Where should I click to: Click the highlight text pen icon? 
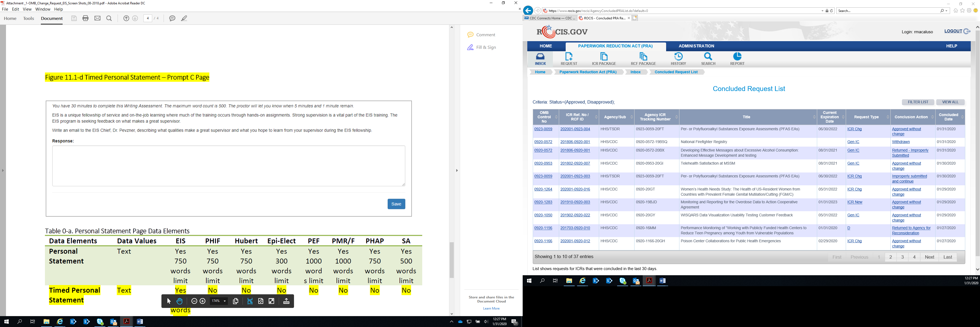pyautogui.click(x=184, y=18)
